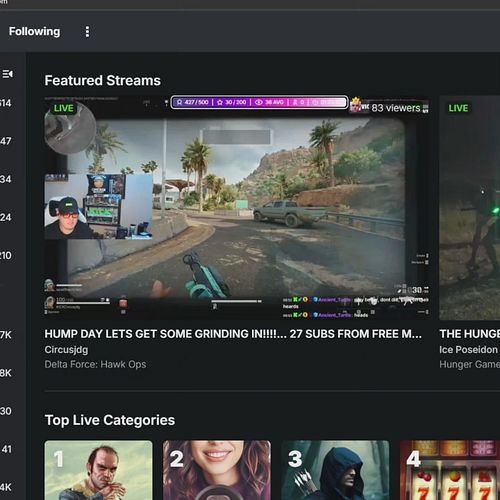The image size is (500, 500).
Task: Click the Featured Streams heading
Action: 103,81
